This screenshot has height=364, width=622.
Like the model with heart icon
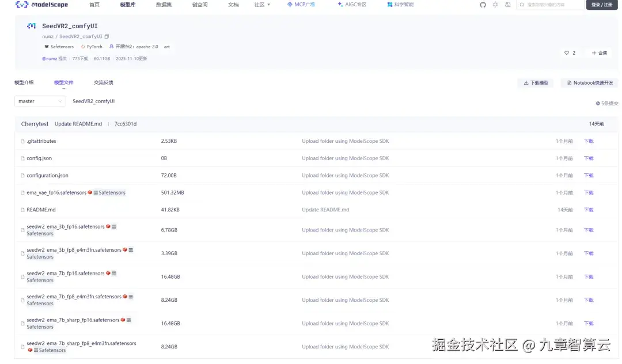tap(567, 53)
